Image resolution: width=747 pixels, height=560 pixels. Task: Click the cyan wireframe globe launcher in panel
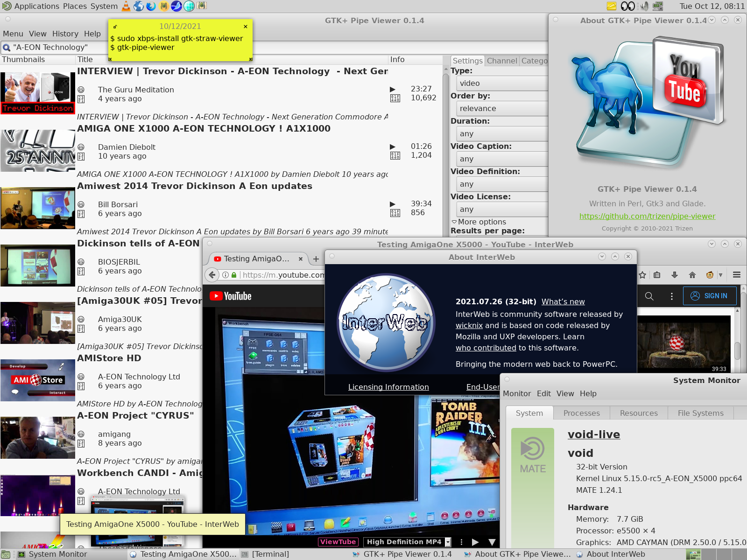click(x=189, y=6)
